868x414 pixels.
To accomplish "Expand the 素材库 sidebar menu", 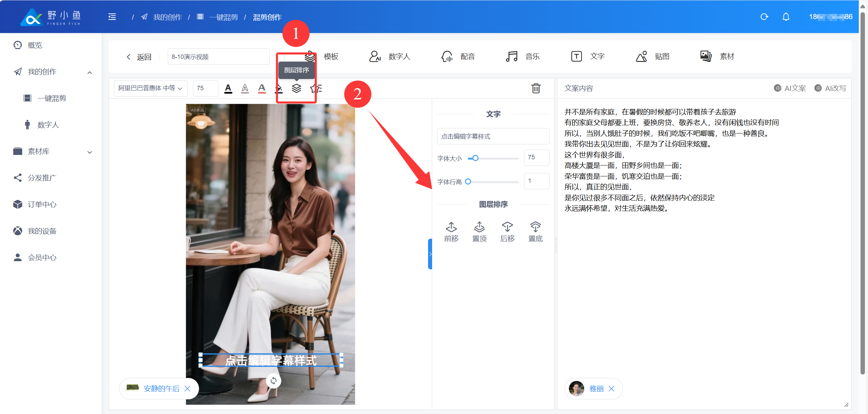I will (x=89, y=152).
